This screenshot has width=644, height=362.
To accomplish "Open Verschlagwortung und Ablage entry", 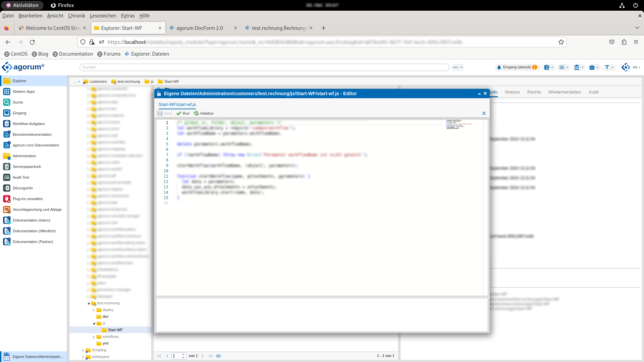I will point(34,209).
